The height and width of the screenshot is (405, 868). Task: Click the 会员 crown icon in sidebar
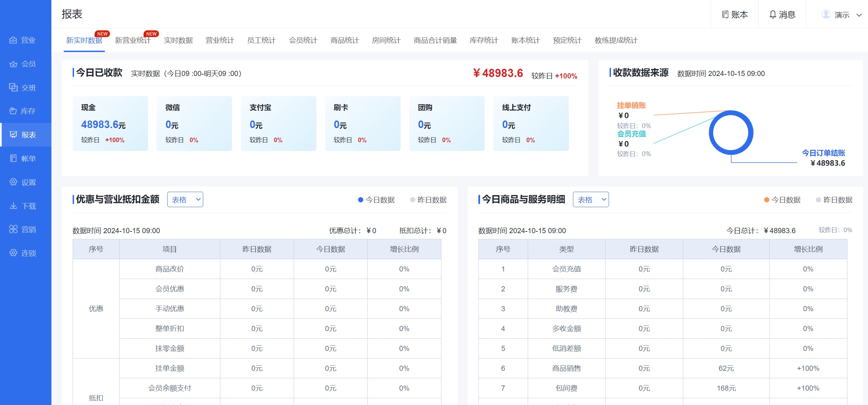(13, 64)
